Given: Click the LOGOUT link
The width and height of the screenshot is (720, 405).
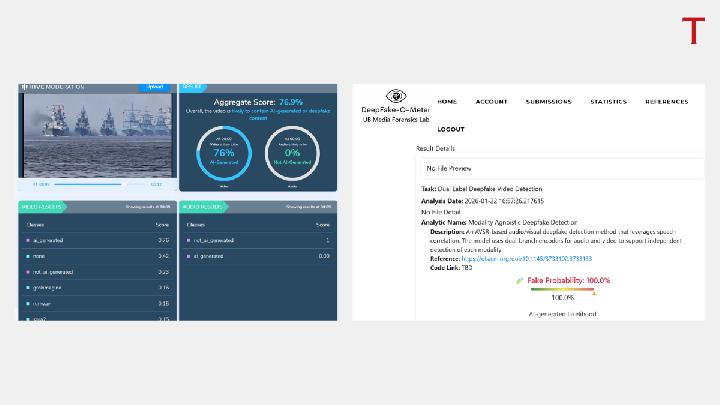Looking at the screenshot, I should click(450, 130).
